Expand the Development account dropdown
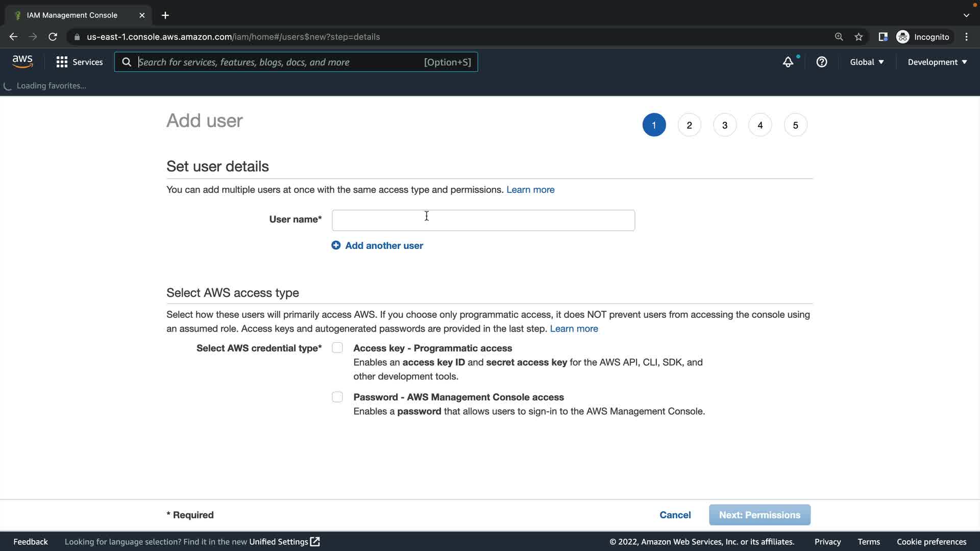This screenshot has width=980, height=551. click(937, 62)
